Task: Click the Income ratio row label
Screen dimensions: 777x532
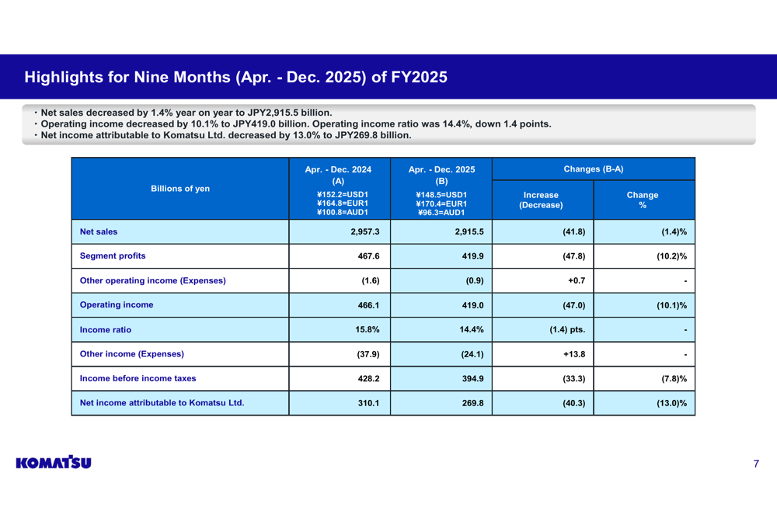Action: (x=106, y=330)
